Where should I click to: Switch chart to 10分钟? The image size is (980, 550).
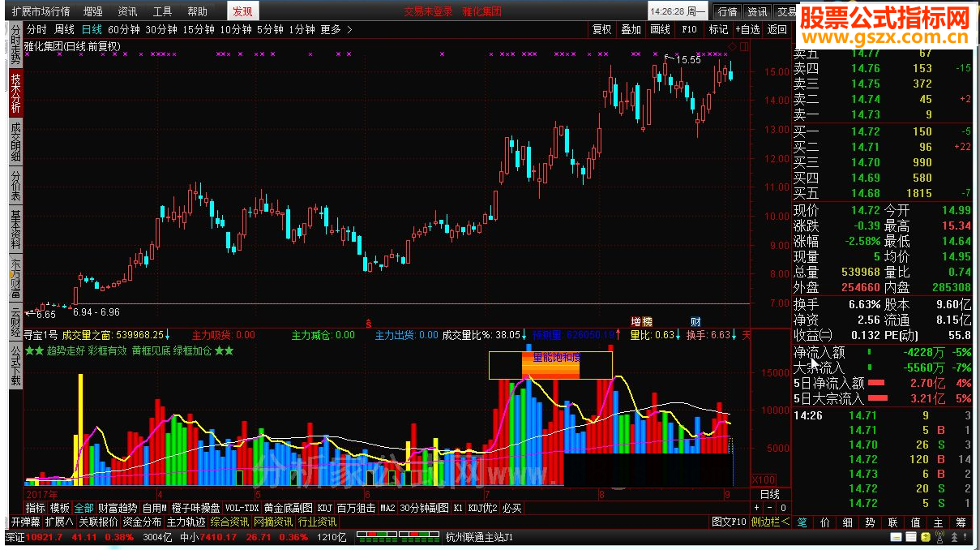click(236, 30)
